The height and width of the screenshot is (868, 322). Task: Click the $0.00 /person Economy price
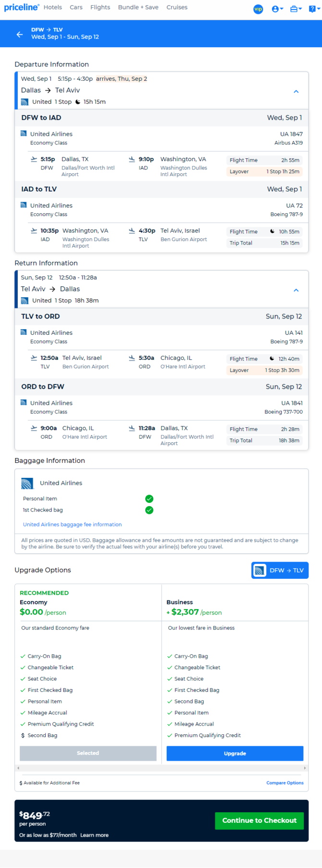point(43,612)
